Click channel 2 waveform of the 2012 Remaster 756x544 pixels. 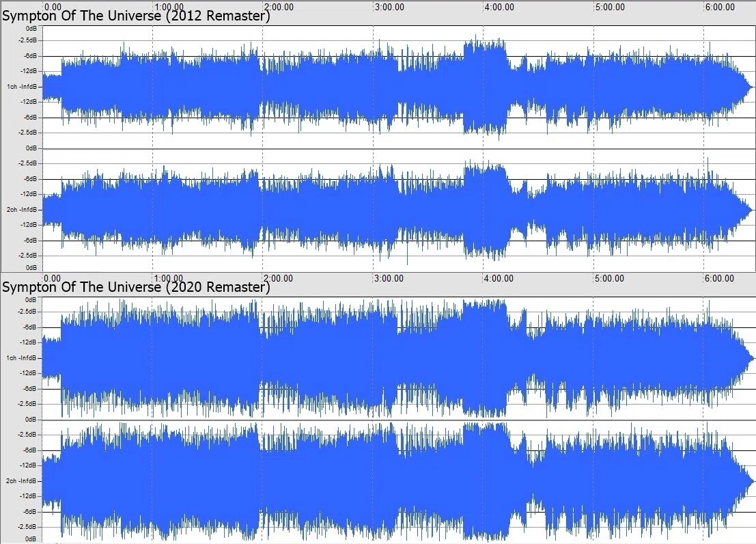398,210
